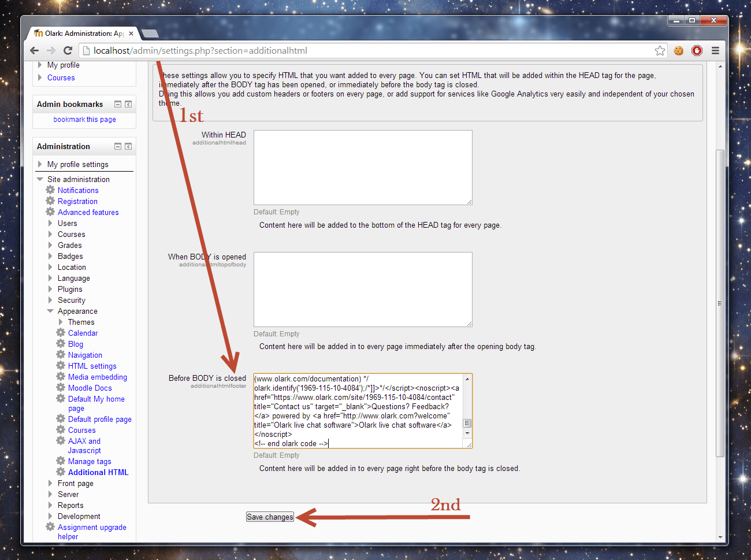Viewport: 751px width, 560px height.
Task: Reload the page with refresh icon
Action: coord(68,51)
